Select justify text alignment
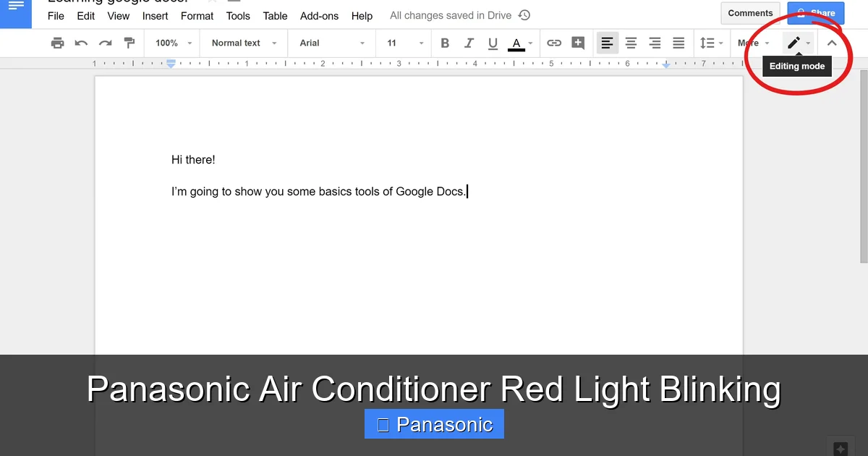Viewport: 868px width, 456px height. click(x=678, y=43)
